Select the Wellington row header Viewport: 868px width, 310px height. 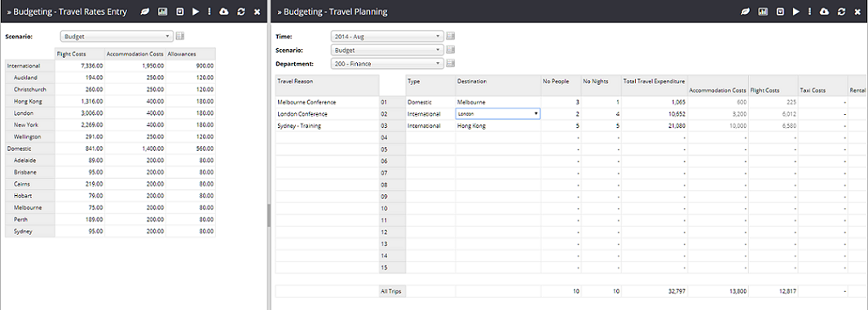point(30,136)
